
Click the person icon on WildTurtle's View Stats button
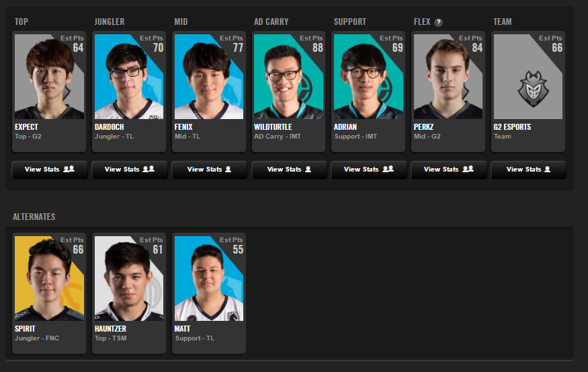tap(308, 170)
